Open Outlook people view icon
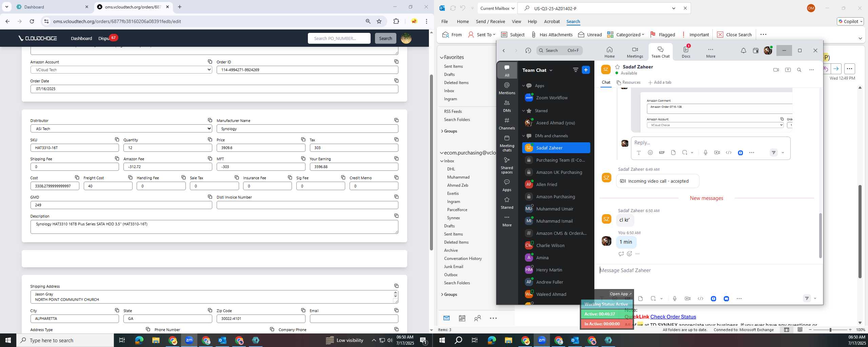Viewport: 868px width, 347px height. click(x=477, y=318)
